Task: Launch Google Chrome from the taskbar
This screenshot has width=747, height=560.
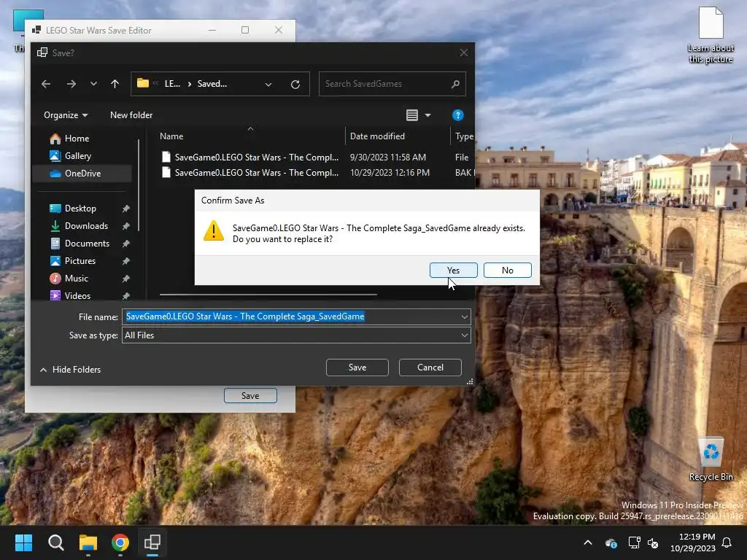Action: [120, 542]
